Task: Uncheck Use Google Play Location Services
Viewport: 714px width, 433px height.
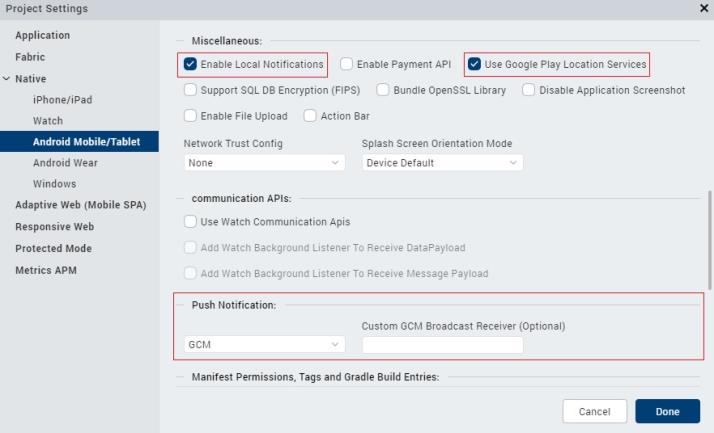Action: pos(474,65)
